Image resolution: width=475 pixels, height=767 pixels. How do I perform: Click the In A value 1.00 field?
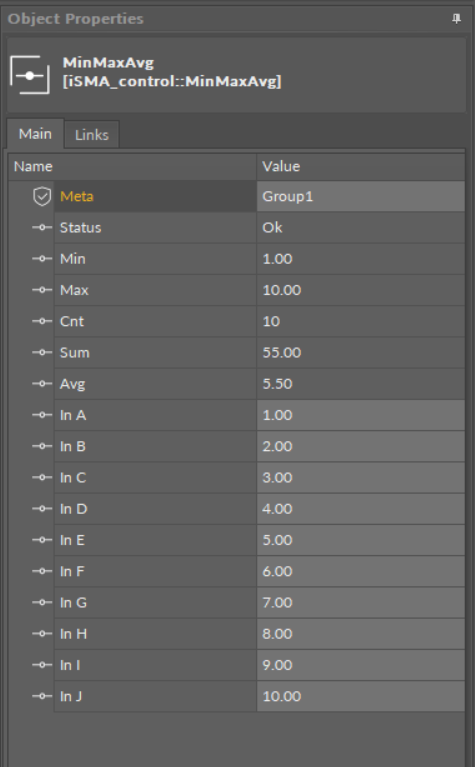361,415
